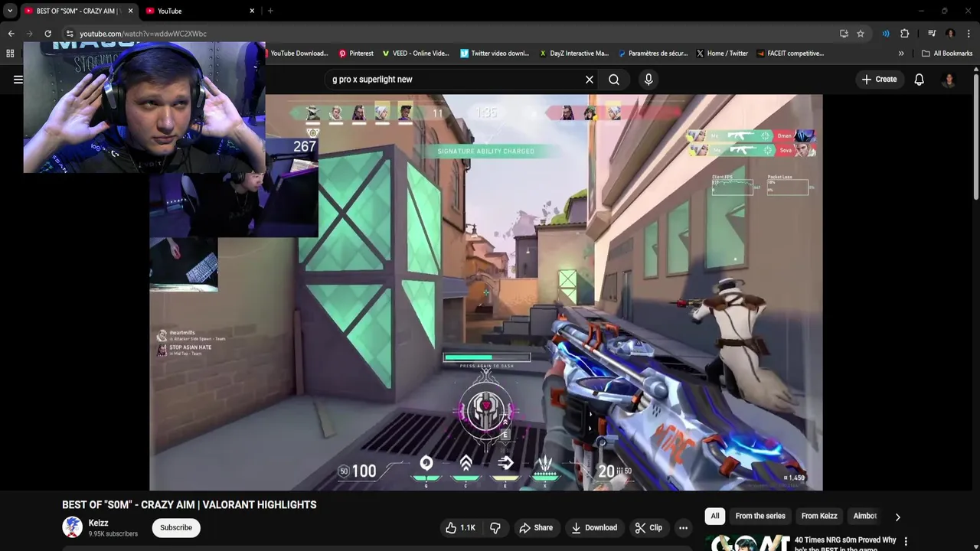Click the Keizz channel avatar
The height and width of the screenshot is (551, 980).
click(73, 527)
